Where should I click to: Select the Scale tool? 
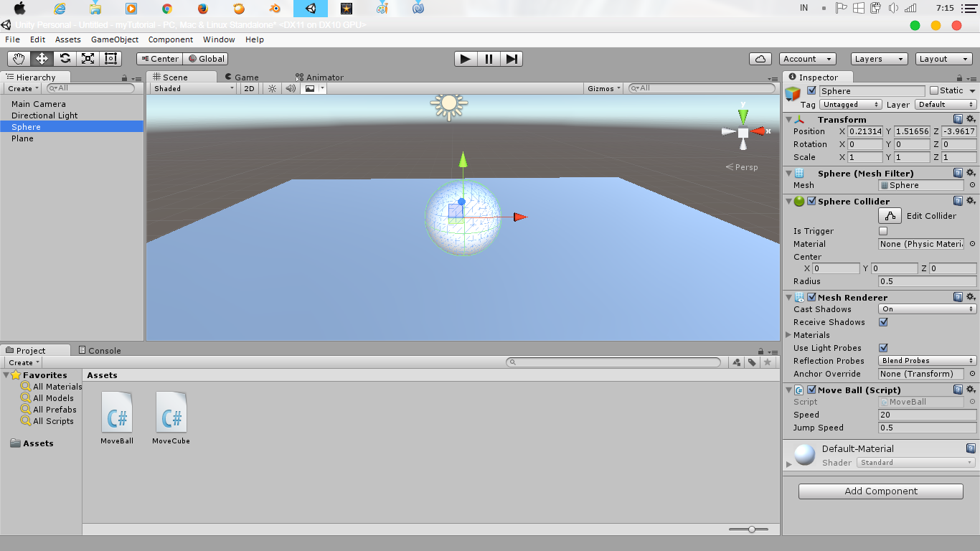(88, 58)
